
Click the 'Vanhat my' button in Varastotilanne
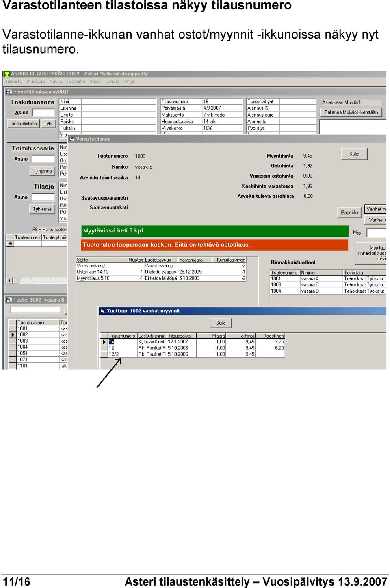pos(375,209)
